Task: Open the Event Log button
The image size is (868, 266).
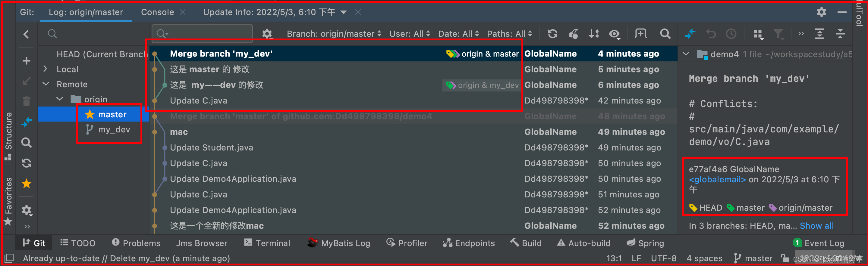Action: point(819,243)
